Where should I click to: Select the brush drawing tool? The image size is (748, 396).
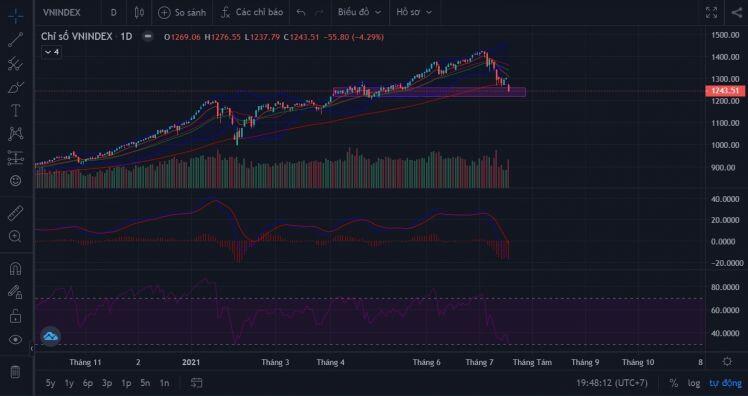15,88
